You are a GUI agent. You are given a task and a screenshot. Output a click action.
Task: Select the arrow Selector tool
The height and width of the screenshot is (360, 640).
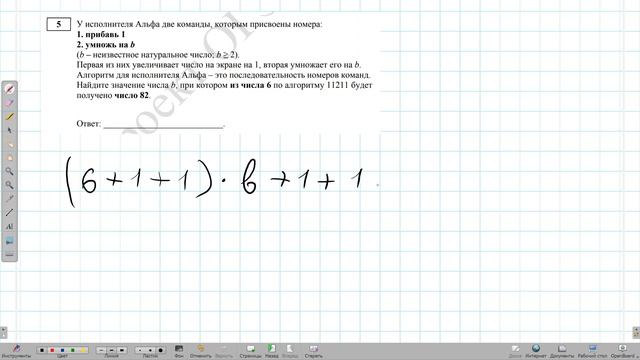(9, 131)
